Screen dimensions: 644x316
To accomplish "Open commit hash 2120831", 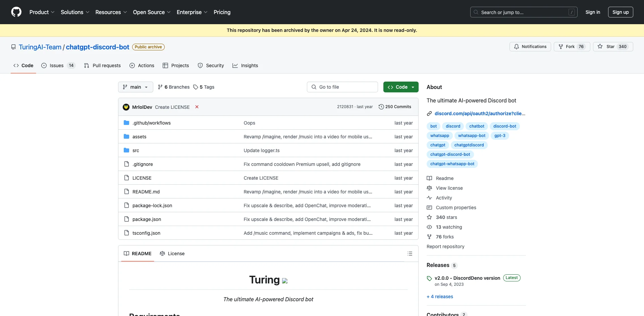I will click(345, 107).
